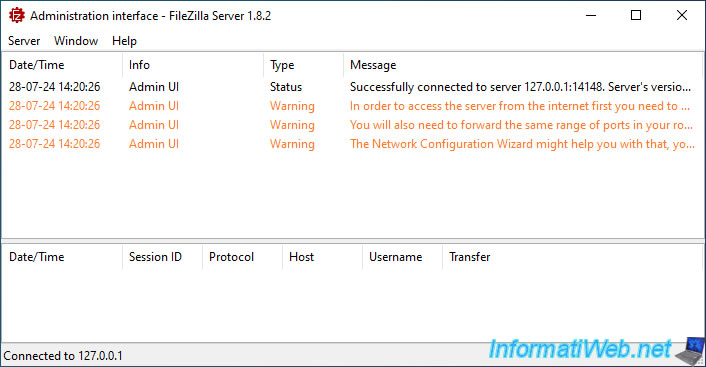
Task: Click the FileZilla Server logo icon
Action: 16,15
